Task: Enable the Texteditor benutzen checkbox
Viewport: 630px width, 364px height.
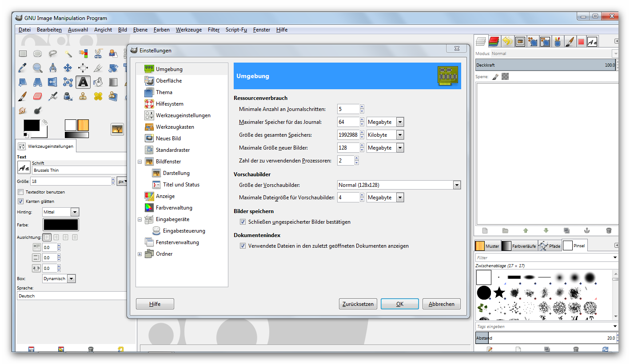Action: pyautogui.click(x=21, y=192)
